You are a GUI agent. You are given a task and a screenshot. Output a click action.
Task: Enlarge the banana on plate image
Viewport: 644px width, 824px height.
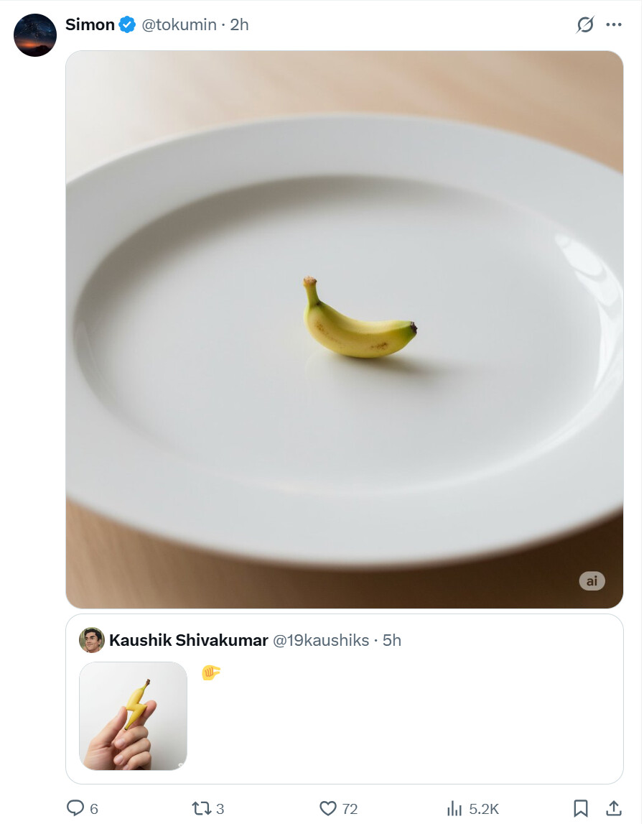click(345, 330)
